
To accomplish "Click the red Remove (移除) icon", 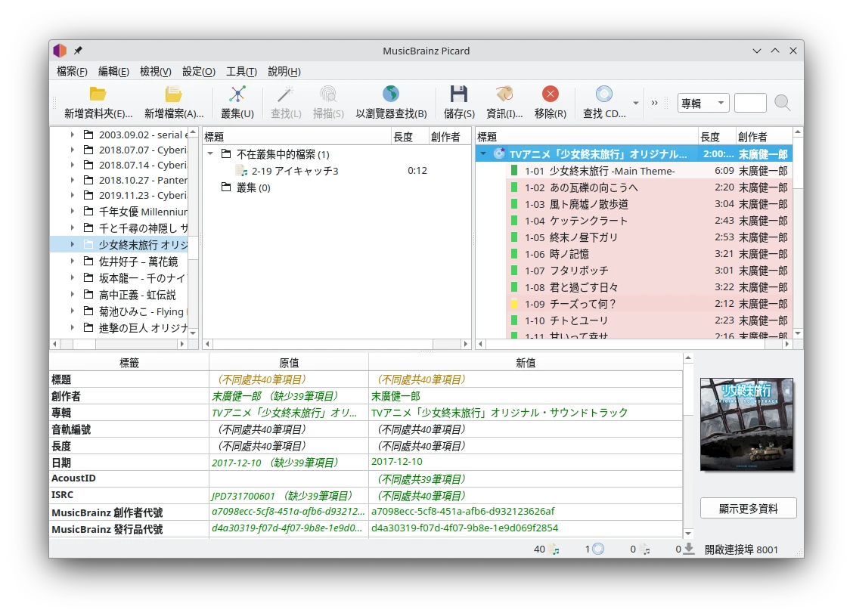I will [x=550, y=94].
